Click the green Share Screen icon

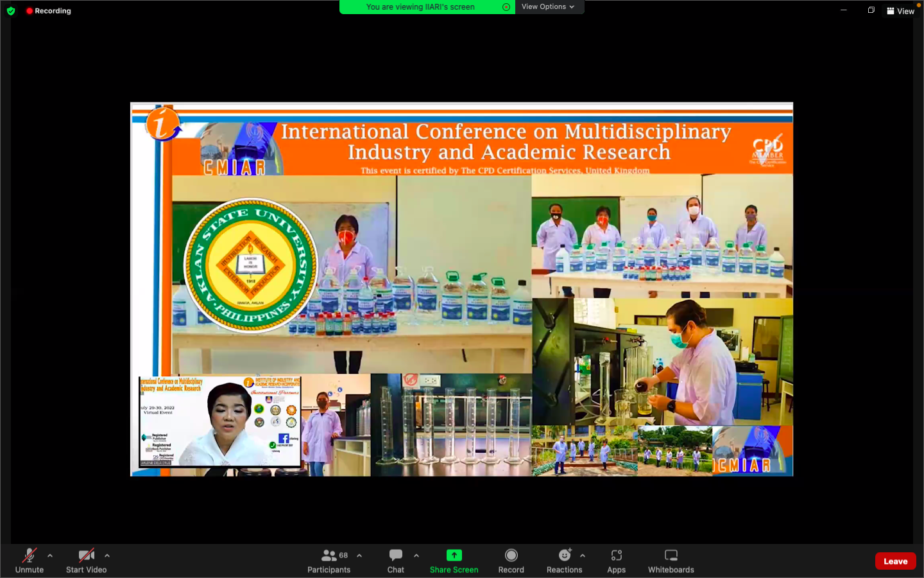(x=454, y=556)
